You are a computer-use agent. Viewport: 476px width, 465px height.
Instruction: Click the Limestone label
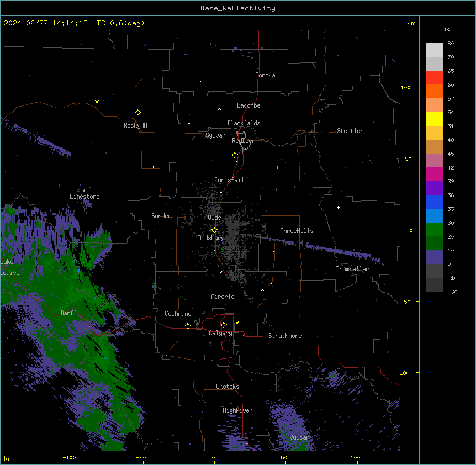point(84,197)
